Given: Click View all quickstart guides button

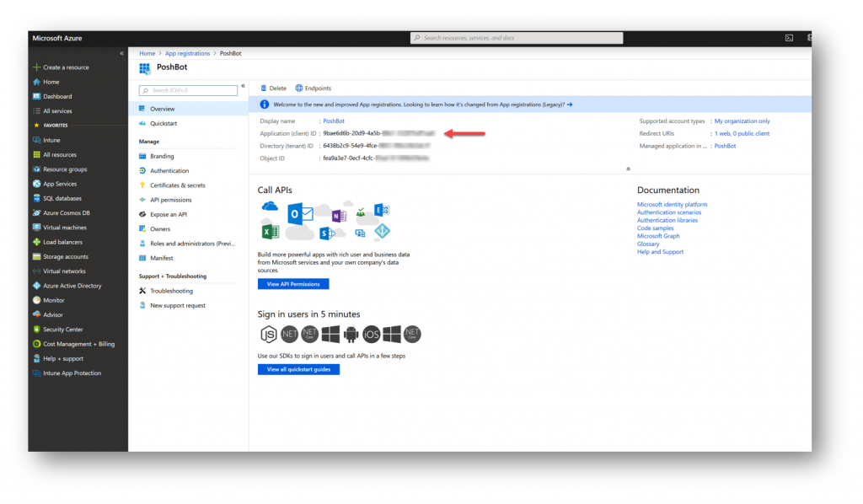Looking at the screenshot, I should (x=299, y=369).
